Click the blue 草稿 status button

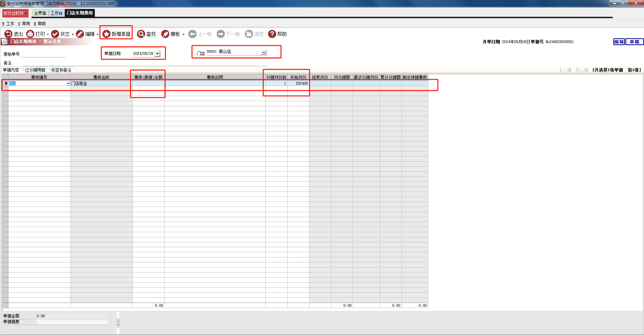pos(635,42)
